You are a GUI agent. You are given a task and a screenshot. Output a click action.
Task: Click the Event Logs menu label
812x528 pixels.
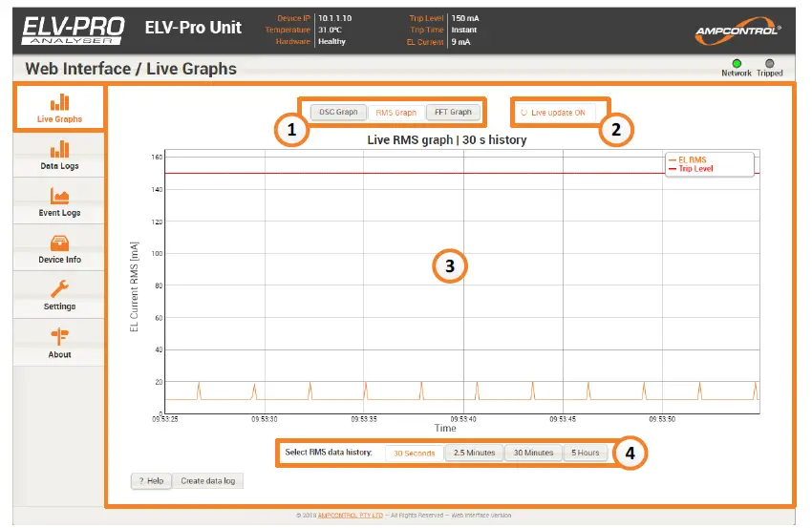59,213
